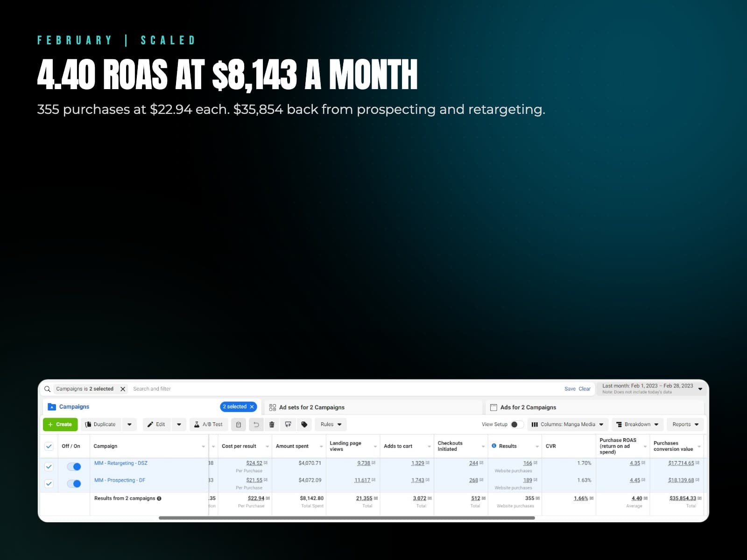Click the trash delete icon
Viewport: 747px width, 560px height.
tap(272, 424)
